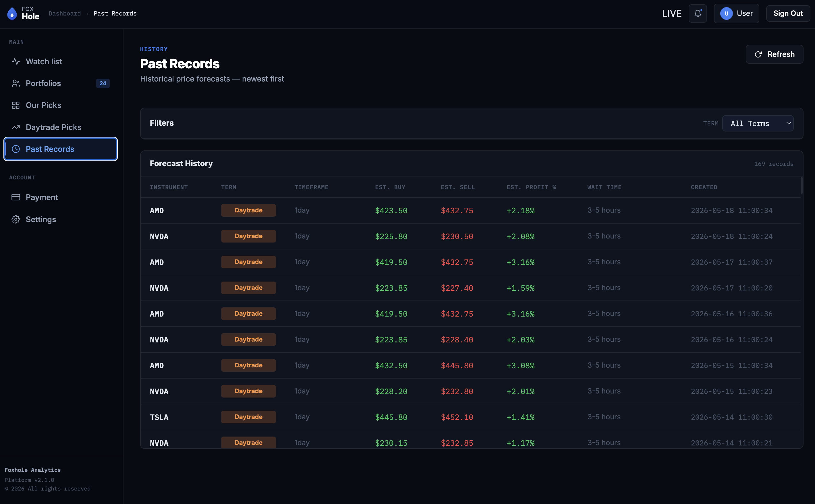Screen dimensions: 815x504
Task: Click the Refresh button
Action: pos(774,54)
